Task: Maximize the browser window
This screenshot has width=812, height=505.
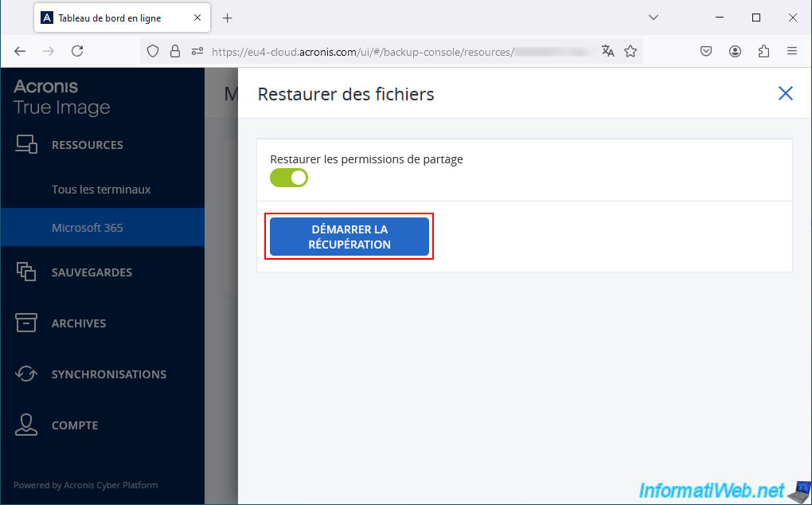Action: (x=756, y=18)
